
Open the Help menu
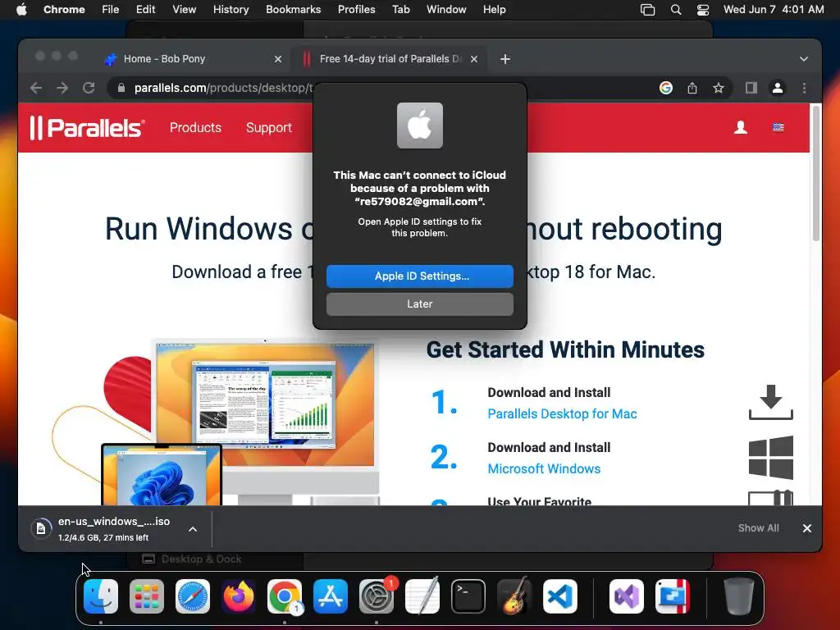coord(494,10)
